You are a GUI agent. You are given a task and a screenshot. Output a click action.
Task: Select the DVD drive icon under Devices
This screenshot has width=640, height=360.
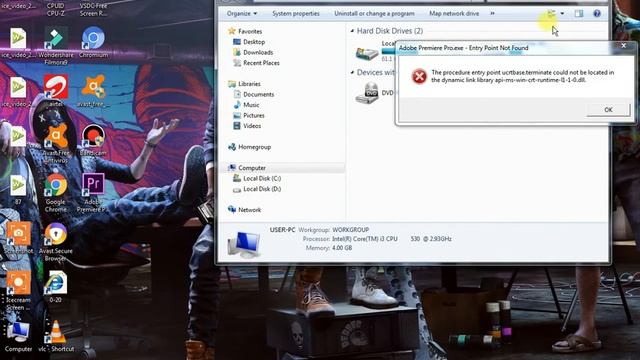pyautogui.click(x=367, y=93)
